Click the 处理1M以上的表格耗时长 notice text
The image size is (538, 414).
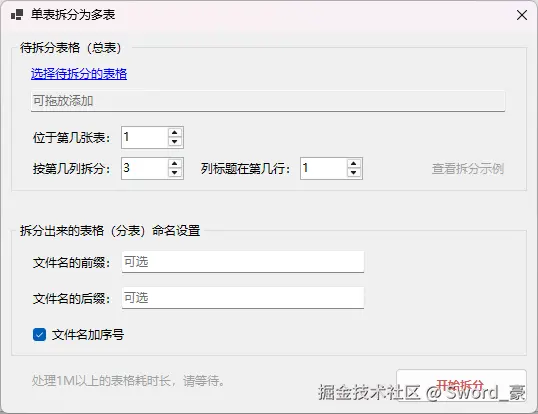[x=128, y=381]
